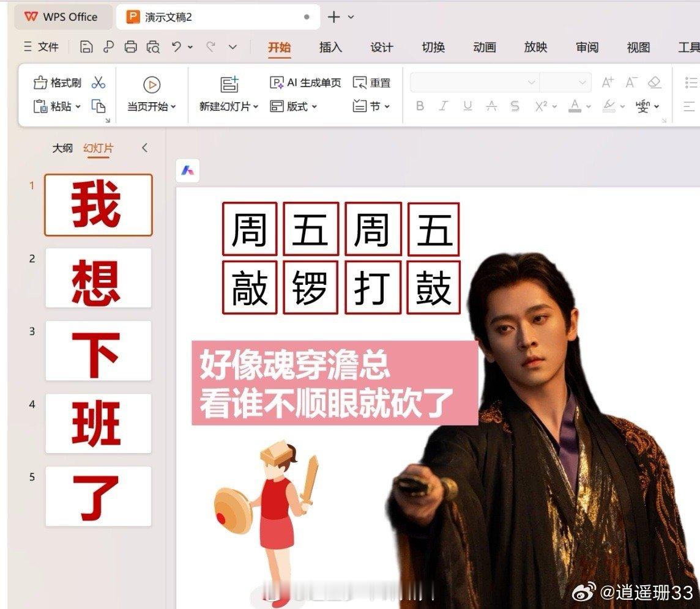Open the quick access toolbar customize dropdown
This screenshot has height=609, width=700.
[x=233, y=47]
